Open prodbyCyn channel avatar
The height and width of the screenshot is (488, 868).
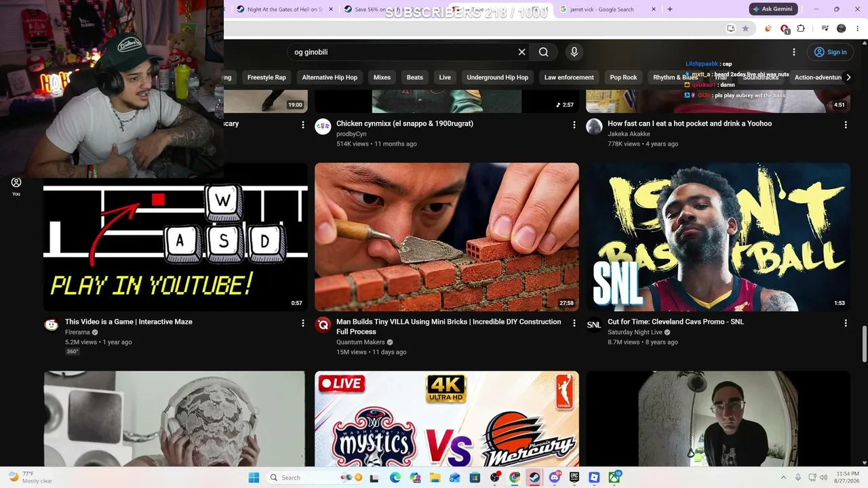[x=323, y=126]
